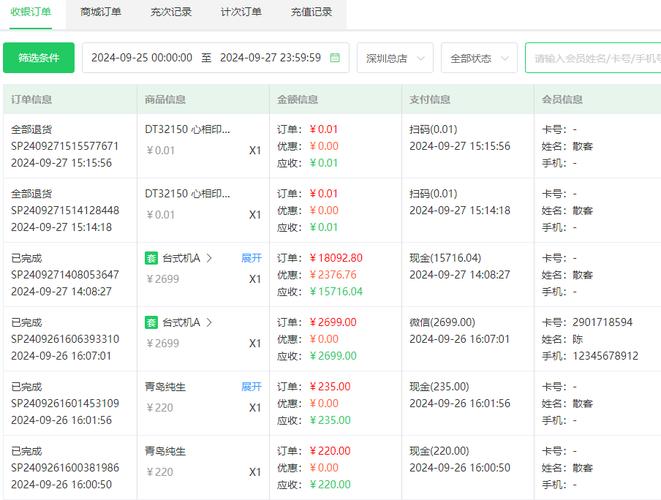
Task: Select order number SP2409261606393310
Action: (x=65, y=339)
